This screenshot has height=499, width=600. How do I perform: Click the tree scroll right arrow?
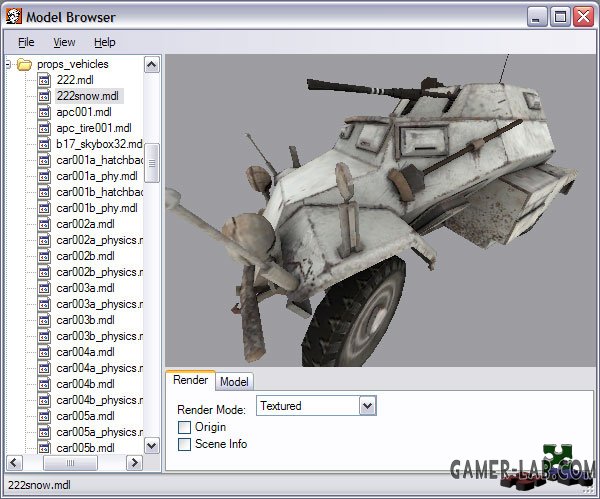[134, 463]
